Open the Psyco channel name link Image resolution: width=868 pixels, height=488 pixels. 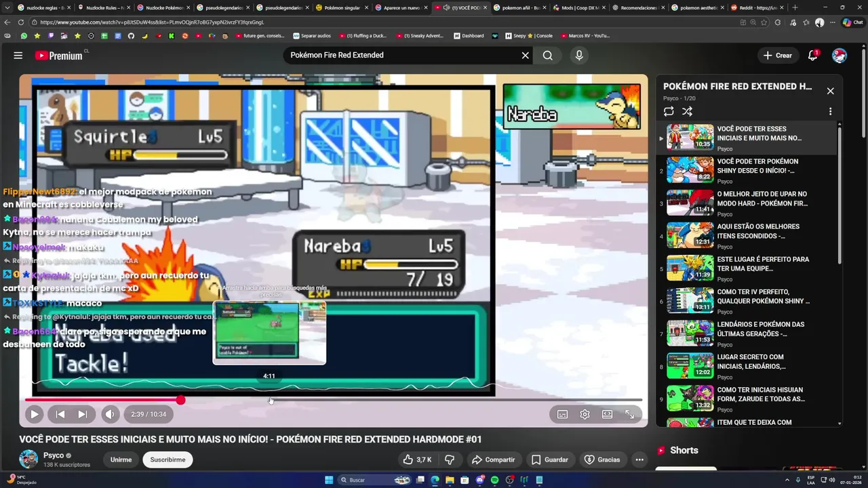click(x=54, y=455)
